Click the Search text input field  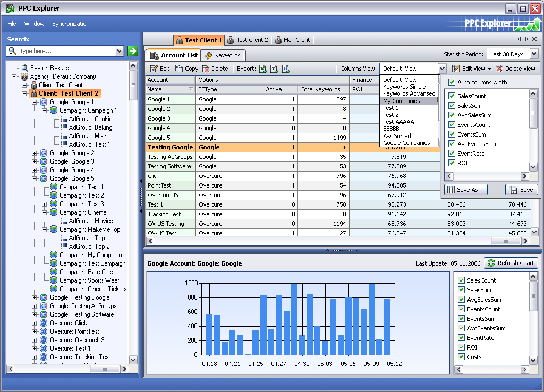point(66,51)
